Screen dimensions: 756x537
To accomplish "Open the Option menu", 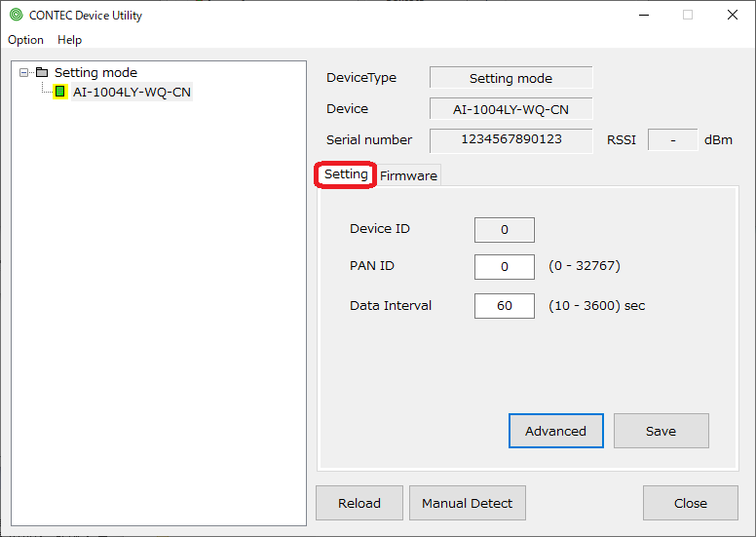I will [25, 40].
